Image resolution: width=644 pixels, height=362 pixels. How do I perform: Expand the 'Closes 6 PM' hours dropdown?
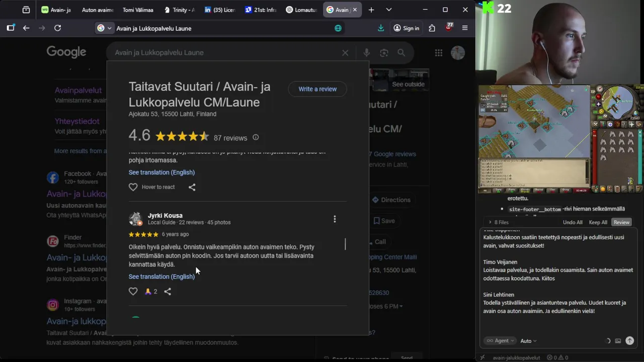386,306
